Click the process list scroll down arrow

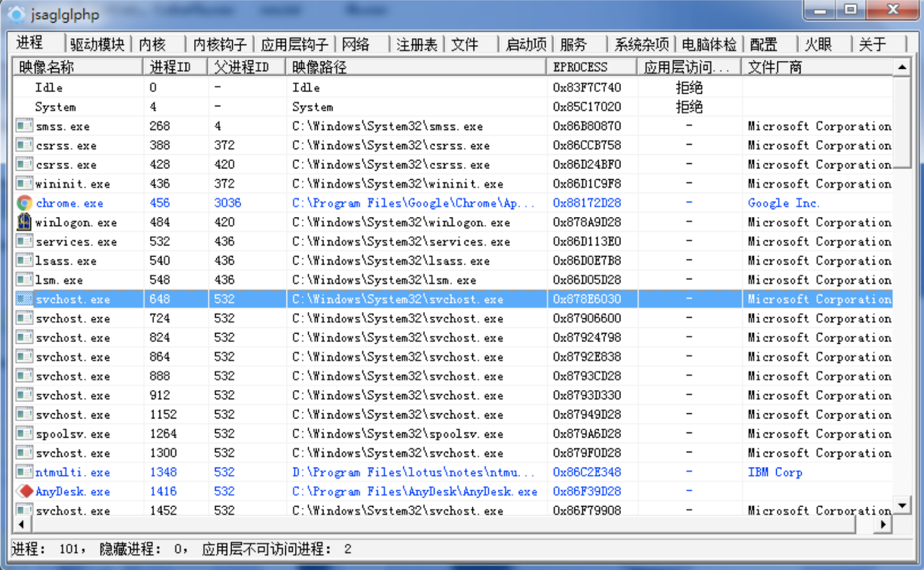click(902, 506)
